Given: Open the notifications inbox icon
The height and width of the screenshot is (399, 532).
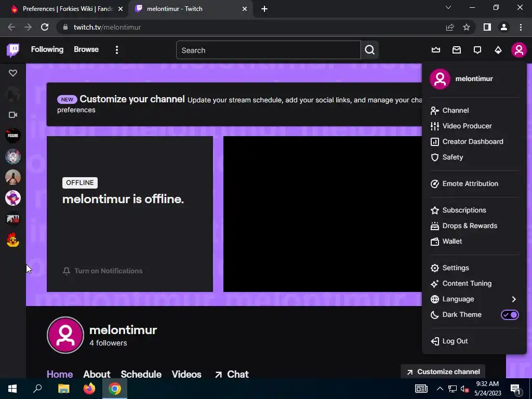Looking at the screenshot, I should [456, 50].
